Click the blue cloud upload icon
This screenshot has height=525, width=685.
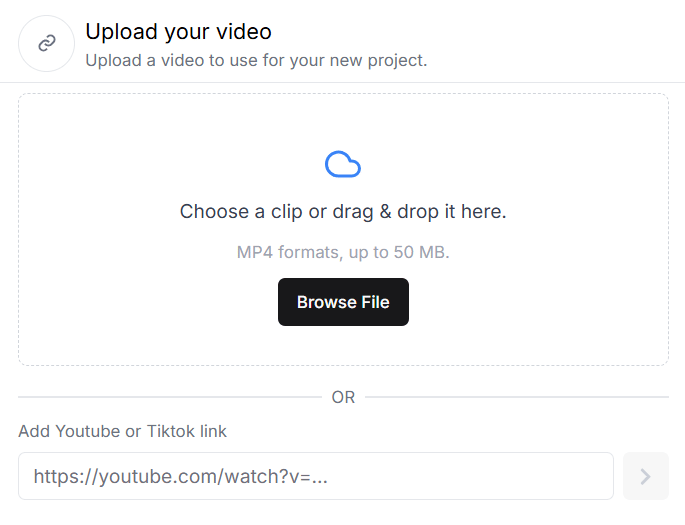[x=343, y=164]
